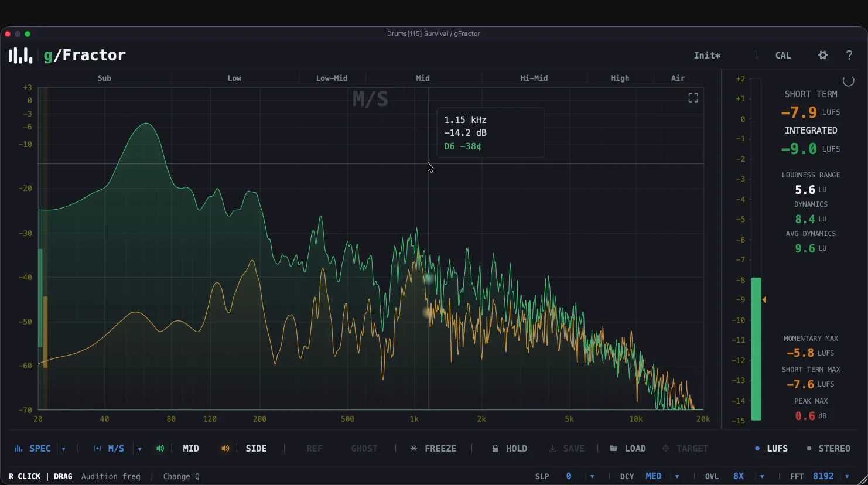Click the g/Fractor logo bars icon
Screen dimensions: 868x485
[20, 55]
